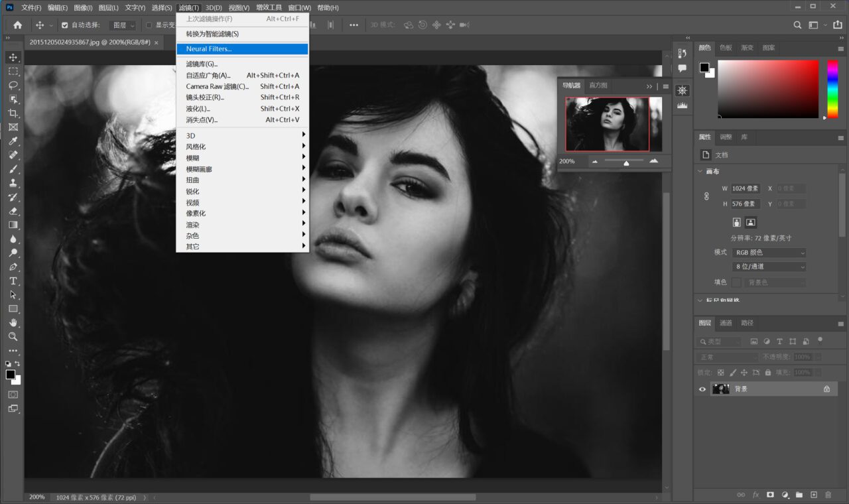Screen dimensions: 849x504
Task: Open the 8 位/通道 bit depth dropdown
Action: [x=769, y=267]
